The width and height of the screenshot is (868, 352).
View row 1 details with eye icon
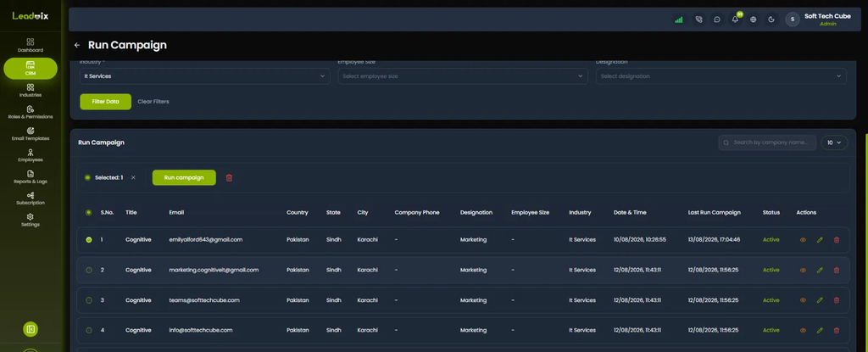(x=803, y=240)
